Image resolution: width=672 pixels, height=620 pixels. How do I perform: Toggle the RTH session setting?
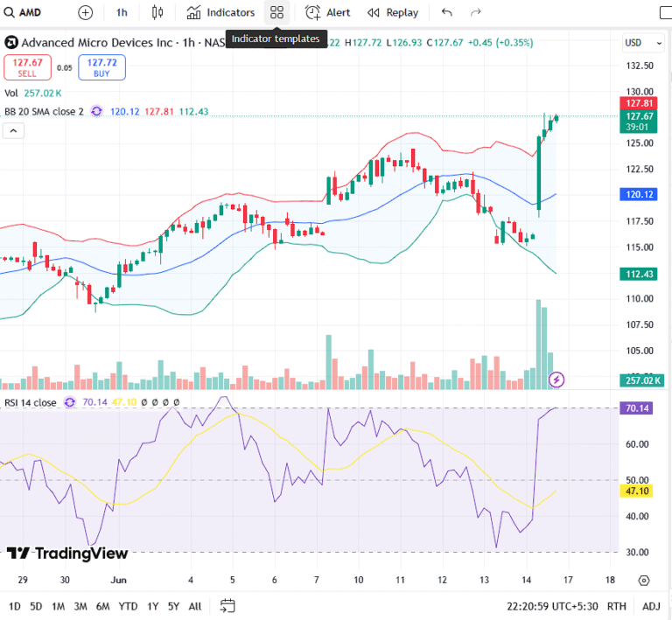tap(616, 606)
